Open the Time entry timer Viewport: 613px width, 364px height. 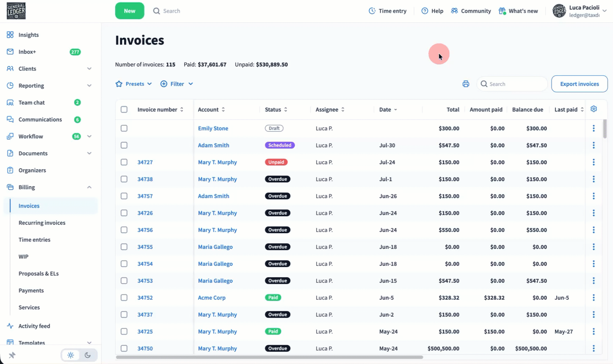click(387, 11)
